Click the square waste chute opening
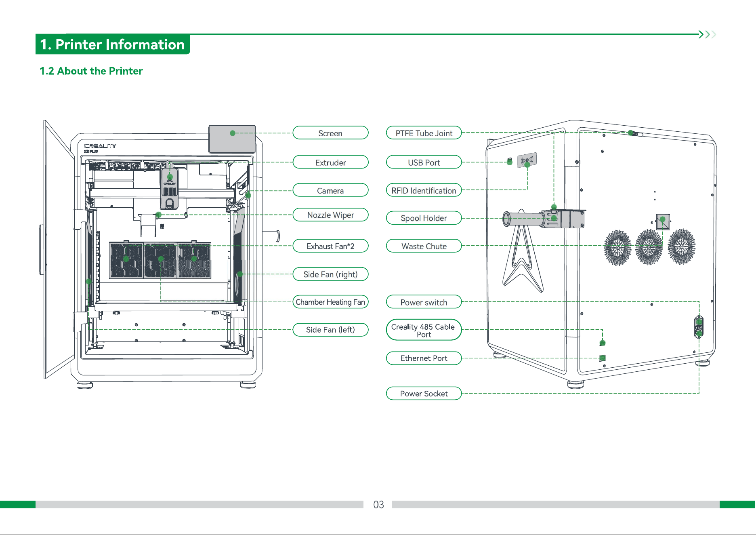 [x=663, y=222]
